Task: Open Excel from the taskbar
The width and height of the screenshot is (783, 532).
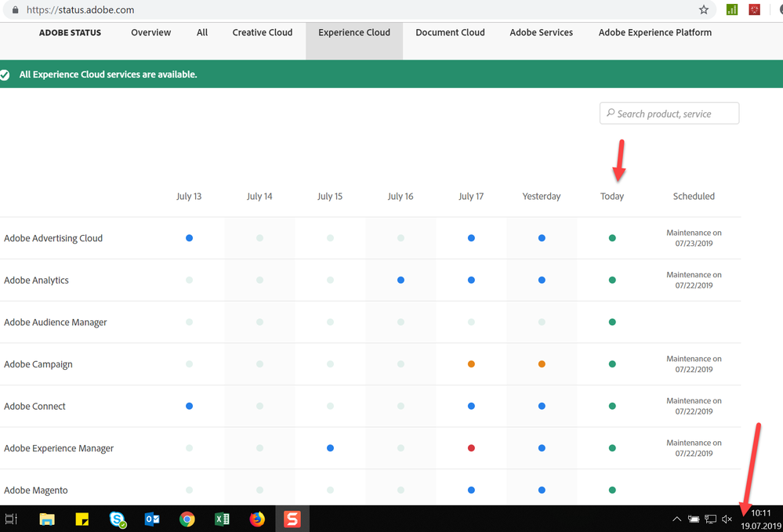Action: 223,519
